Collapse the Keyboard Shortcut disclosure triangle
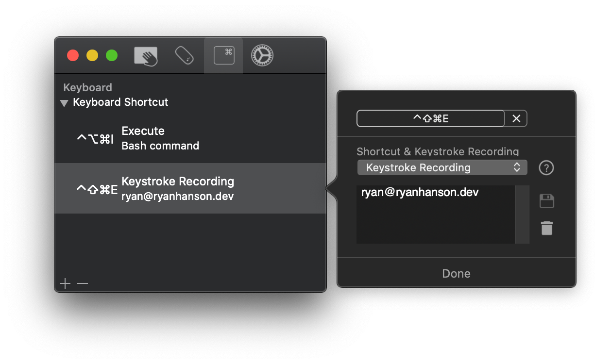Screen dimensions: 611x364 coord(64,102)
